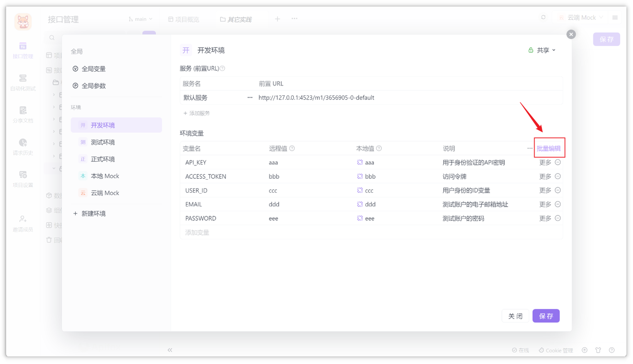This screenshot has height=364, width=633.
Task: Click sync icon beside PASSWORD local value
Action: 360,218
